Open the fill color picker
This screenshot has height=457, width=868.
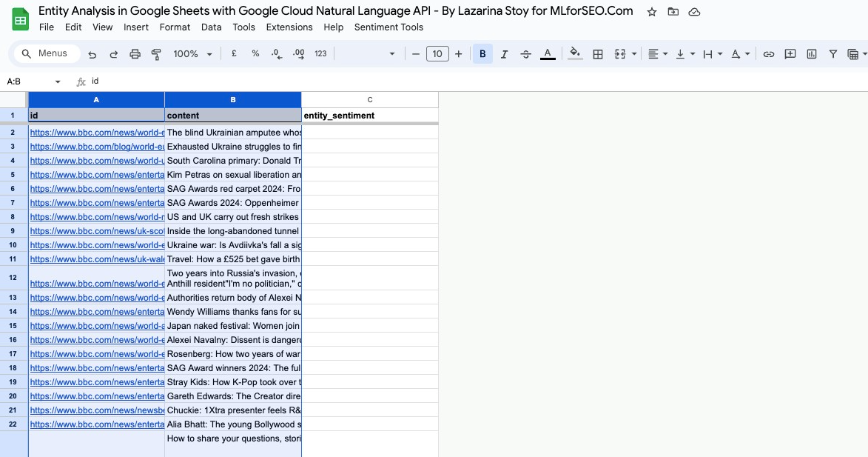(575, 54)
